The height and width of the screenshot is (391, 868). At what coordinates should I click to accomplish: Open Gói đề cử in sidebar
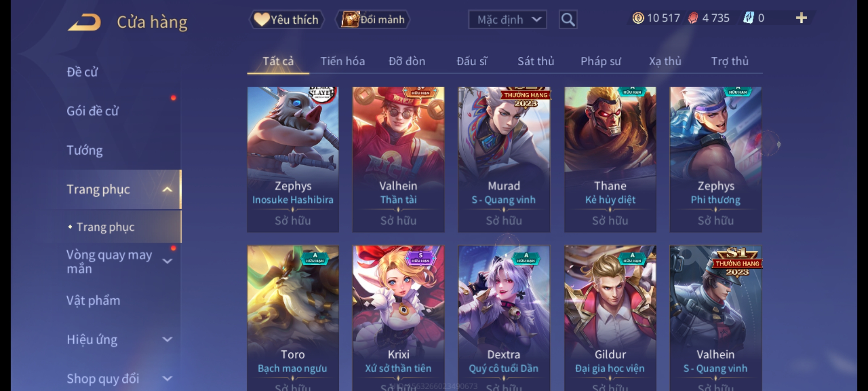[x=93, y=111]
